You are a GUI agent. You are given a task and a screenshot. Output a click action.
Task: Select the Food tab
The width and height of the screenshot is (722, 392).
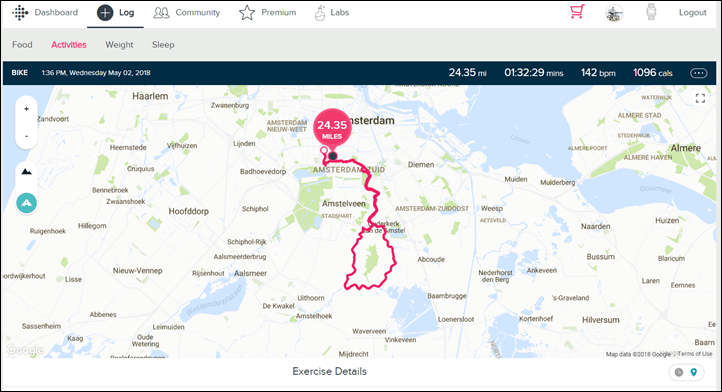tap(22, 45)
